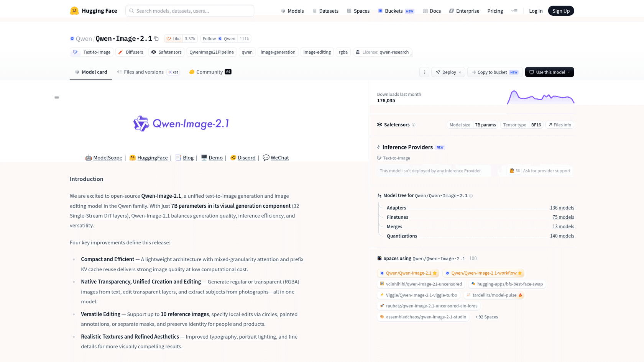This screenshot has height=362, width=644.
Task: Click the Log In link
Action: [x=536, y=11]
